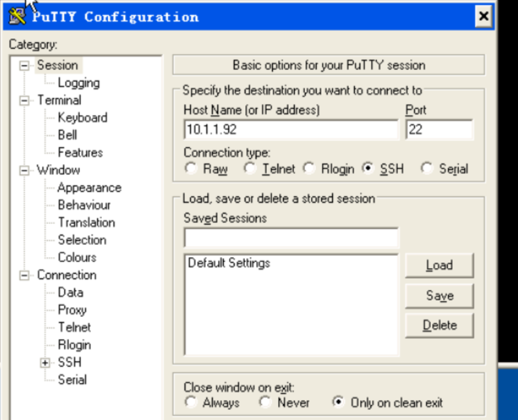Screen dimensions: 518x420
Task: Collapse the Window tree node
Action: click(24, 170)
